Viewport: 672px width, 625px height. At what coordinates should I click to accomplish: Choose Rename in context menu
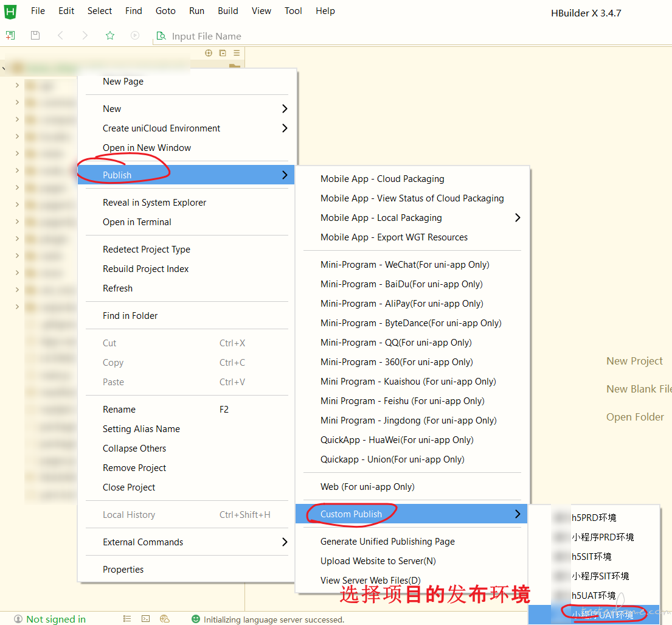tap(119, 409)
